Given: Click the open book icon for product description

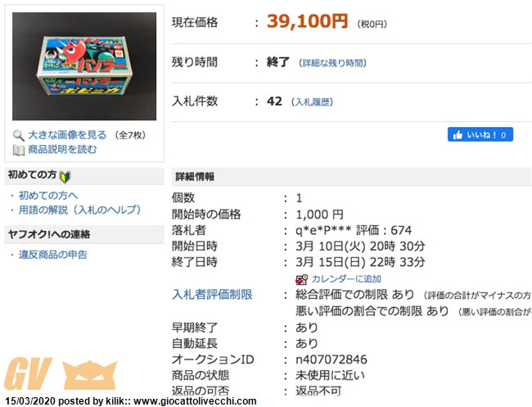Looking at the screenshot, I should point(19,150).
